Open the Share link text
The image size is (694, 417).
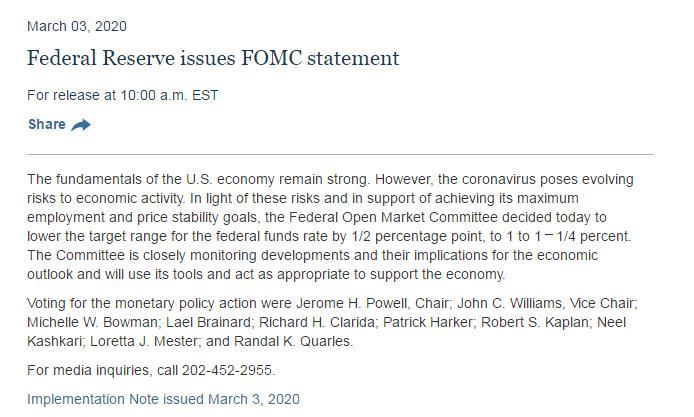click(47, 125)
